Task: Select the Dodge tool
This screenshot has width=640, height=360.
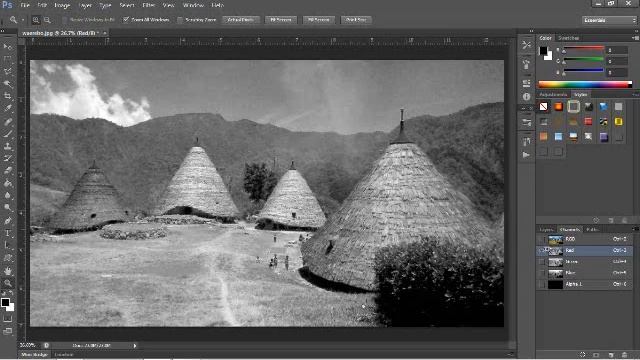Action: click(x=7, y=208)
